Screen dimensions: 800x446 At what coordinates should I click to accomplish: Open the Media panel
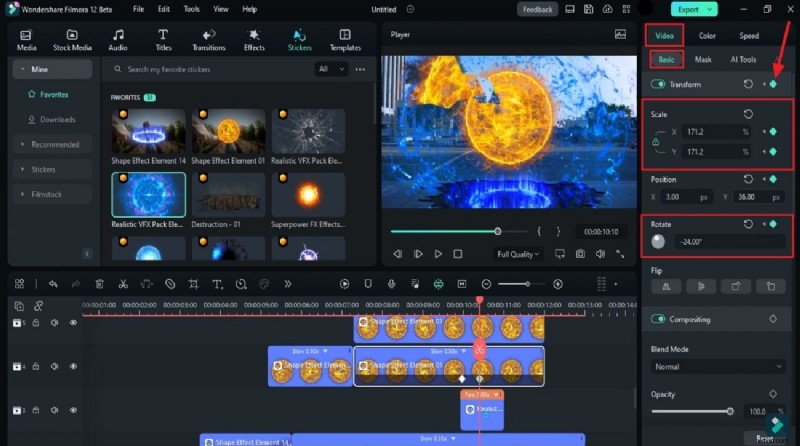tap(26, 40)
